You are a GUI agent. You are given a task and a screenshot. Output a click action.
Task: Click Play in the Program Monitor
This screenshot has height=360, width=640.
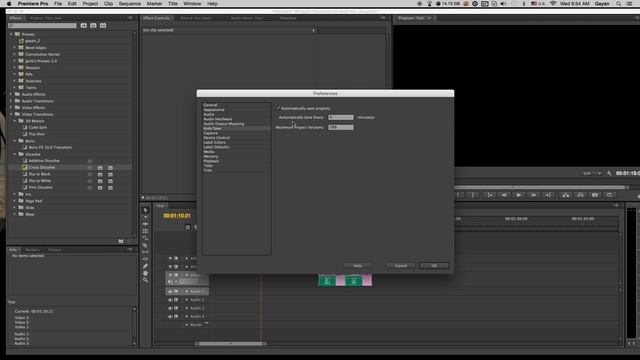[518, 195]
